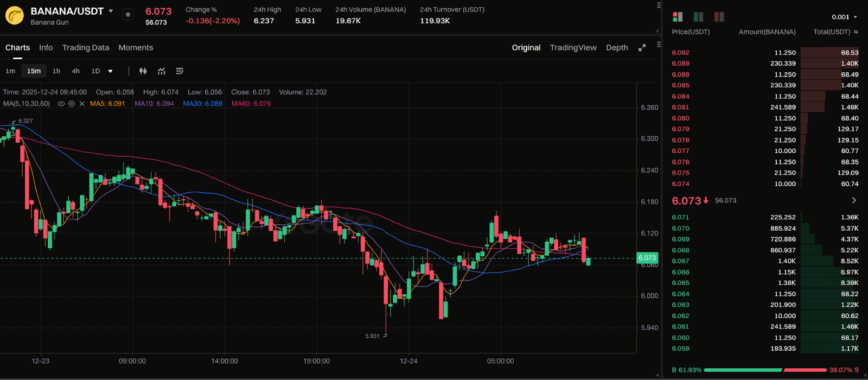Click the current price tag 6.073 on axis

coord(647,258)
